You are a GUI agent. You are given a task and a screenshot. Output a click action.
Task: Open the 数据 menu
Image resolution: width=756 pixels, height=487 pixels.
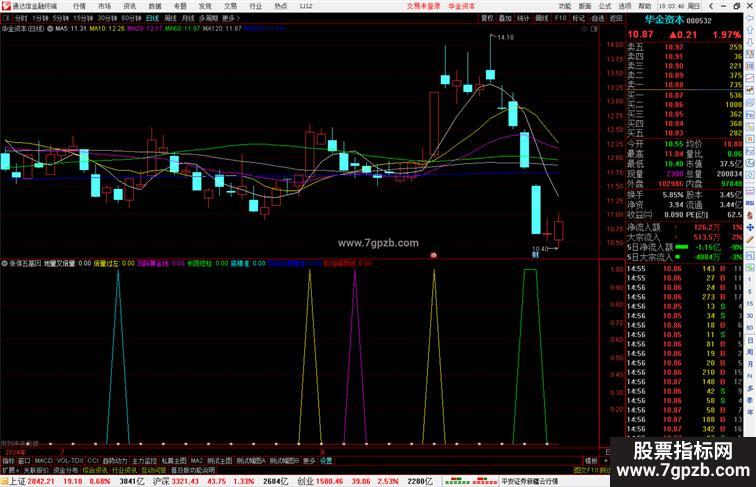click(x=155, y=6)
